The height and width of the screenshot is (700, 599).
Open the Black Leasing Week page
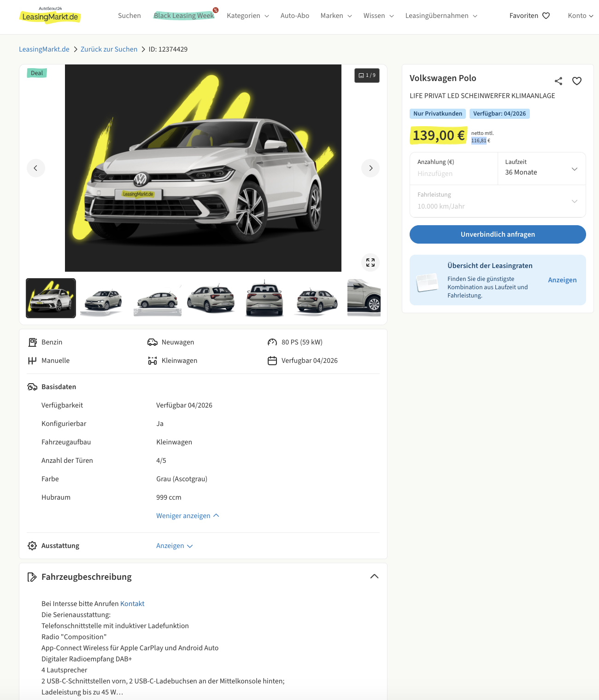click(184, 16)
